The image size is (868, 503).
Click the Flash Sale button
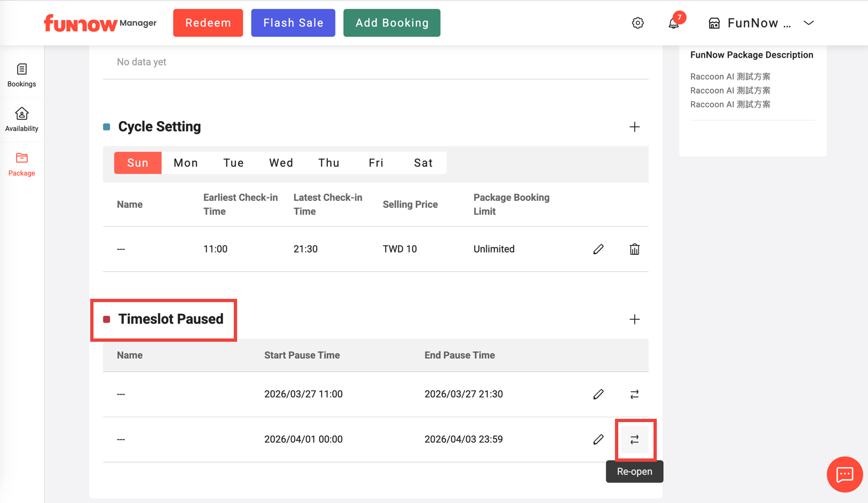[x=293, y=23]
